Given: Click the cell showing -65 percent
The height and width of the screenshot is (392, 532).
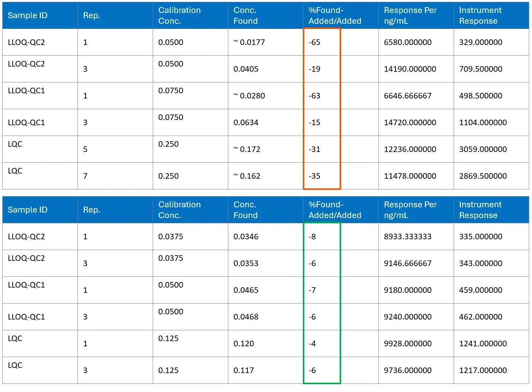Looking at the screenshot, I should [315, 42].
